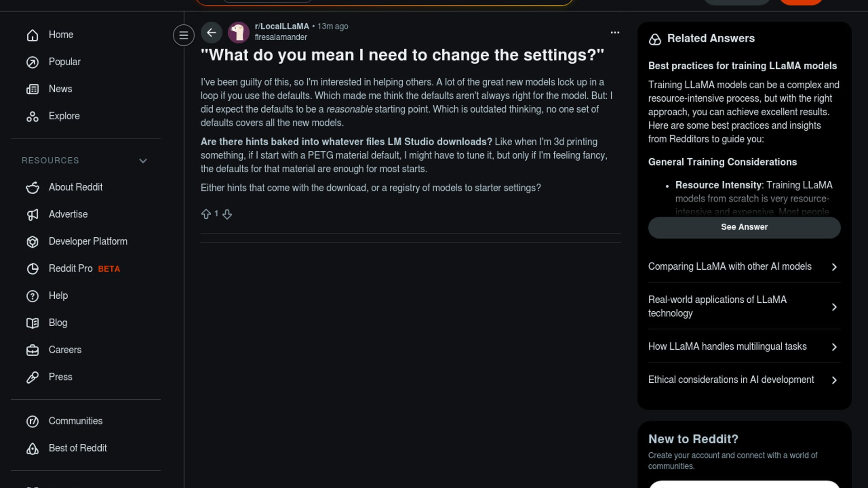
Task: Expand Real-world applications of LLaMA technology
Action: click(744, 306)
